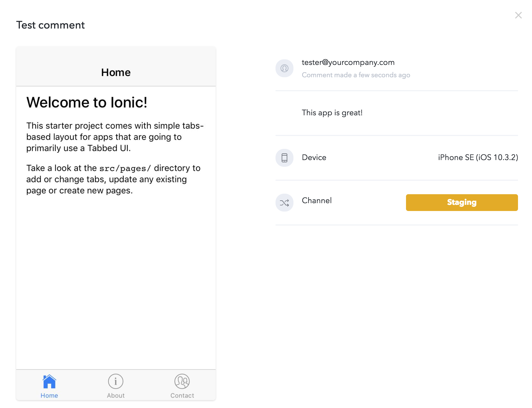The width and height of the screenshot is (532, 408).
Task: Select the Home tab house icon
Action: tap(49, 381)
